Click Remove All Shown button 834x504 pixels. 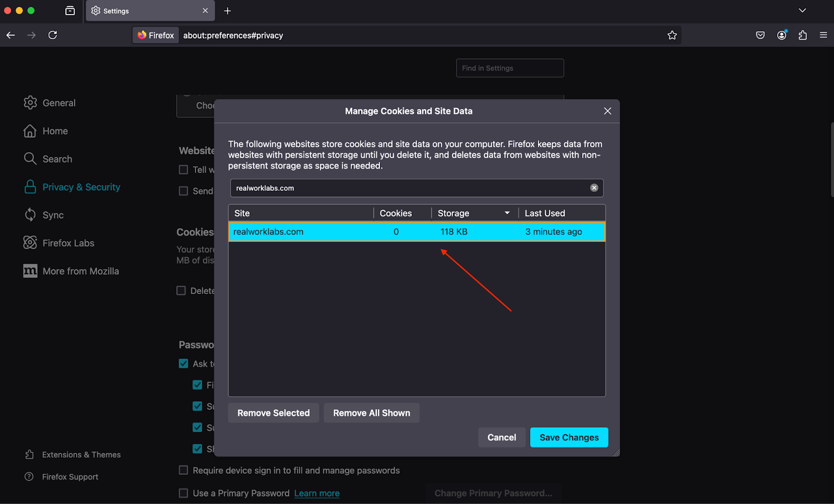(372, 413)
